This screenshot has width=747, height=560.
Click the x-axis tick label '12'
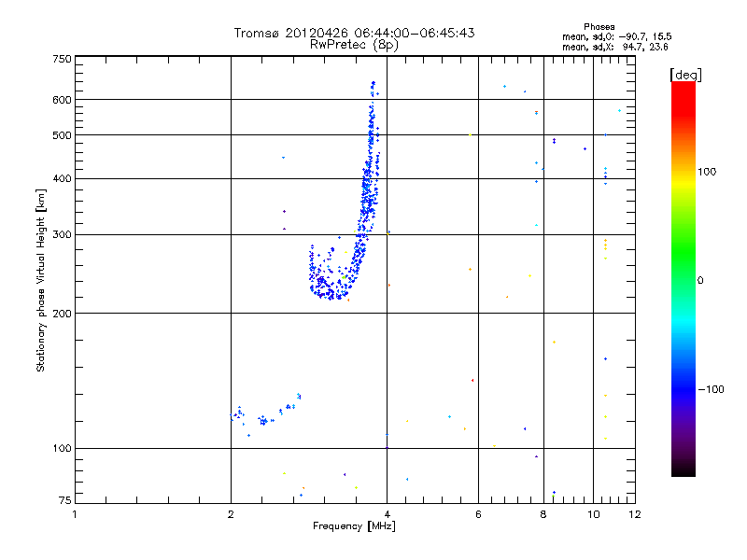(635, 514)
